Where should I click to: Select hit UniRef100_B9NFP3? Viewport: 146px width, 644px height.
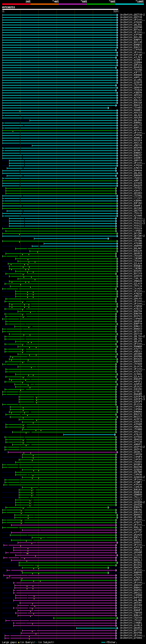[x=131, y=40]
